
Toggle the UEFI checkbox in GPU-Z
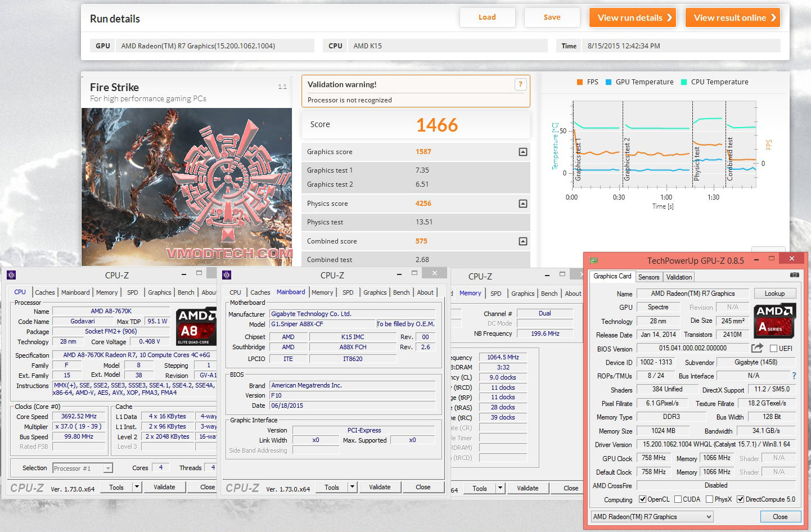[773, 349]
